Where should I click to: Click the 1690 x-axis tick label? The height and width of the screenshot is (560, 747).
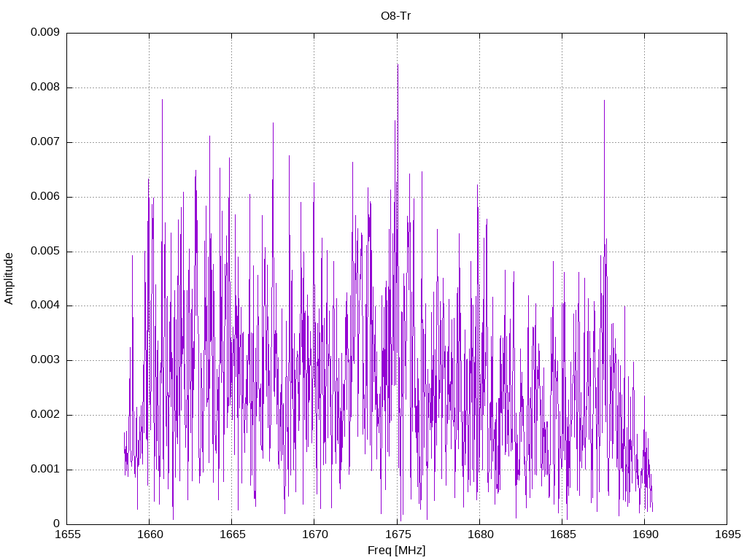(646, 534)
